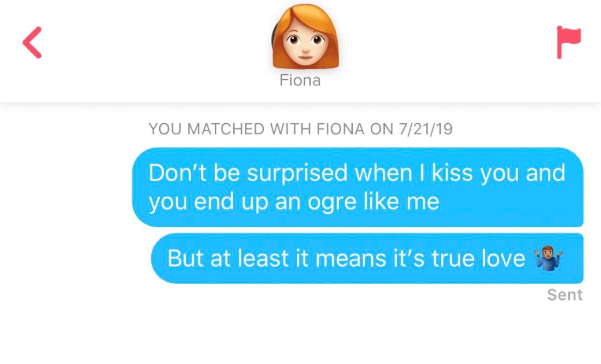The width and height of the screenshot is (601, 364).
Task: Go back using the red arrow
Action: pyautogui.click(x=32, y=43)
